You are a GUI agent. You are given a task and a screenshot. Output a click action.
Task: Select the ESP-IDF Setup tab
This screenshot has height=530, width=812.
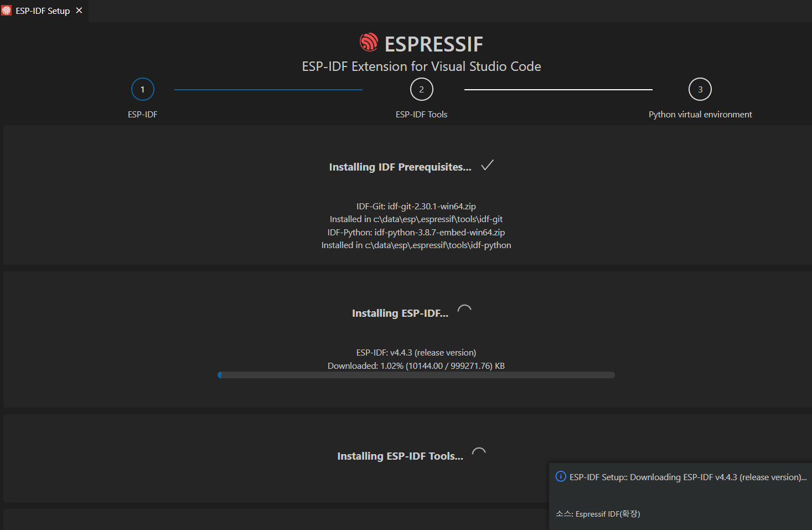pos(44,11)
